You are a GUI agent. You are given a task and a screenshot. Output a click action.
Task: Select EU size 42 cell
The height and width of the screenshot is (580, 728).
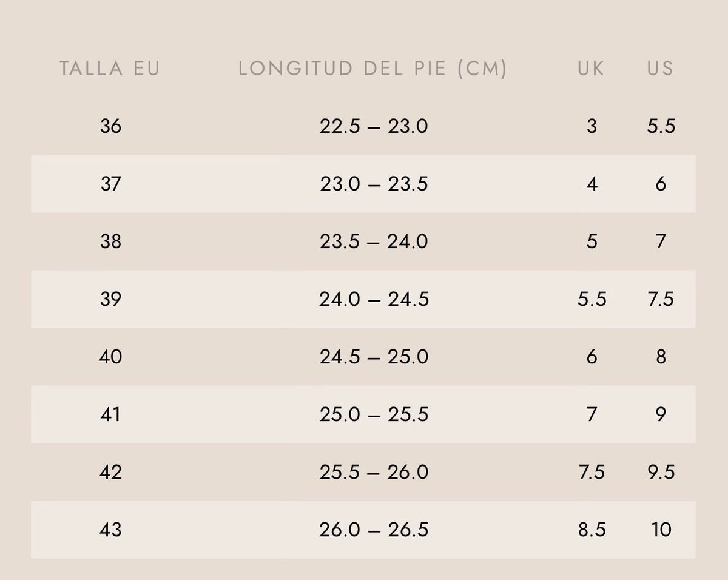coord(110,472)
